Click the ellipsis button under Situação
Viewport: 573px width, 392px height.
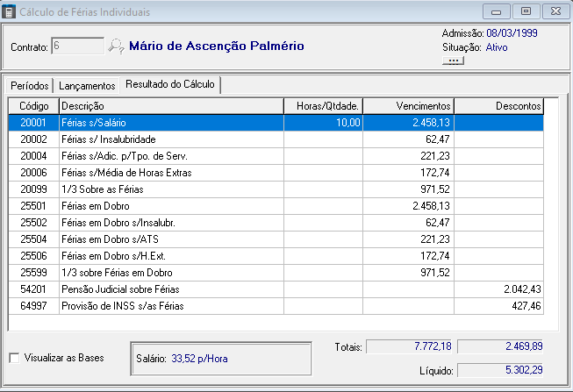click(453, 61)
